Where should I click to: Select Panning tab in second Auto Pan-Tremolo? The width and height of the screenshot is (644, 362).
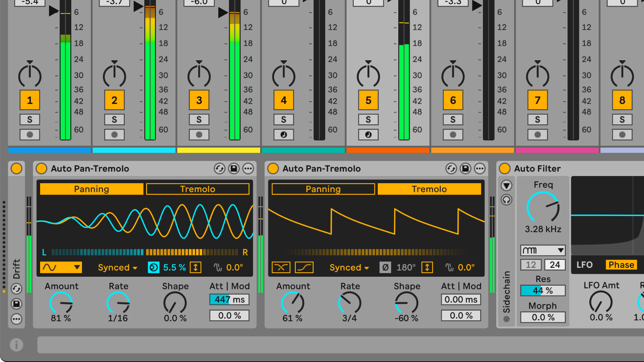[x=323, y=189]
